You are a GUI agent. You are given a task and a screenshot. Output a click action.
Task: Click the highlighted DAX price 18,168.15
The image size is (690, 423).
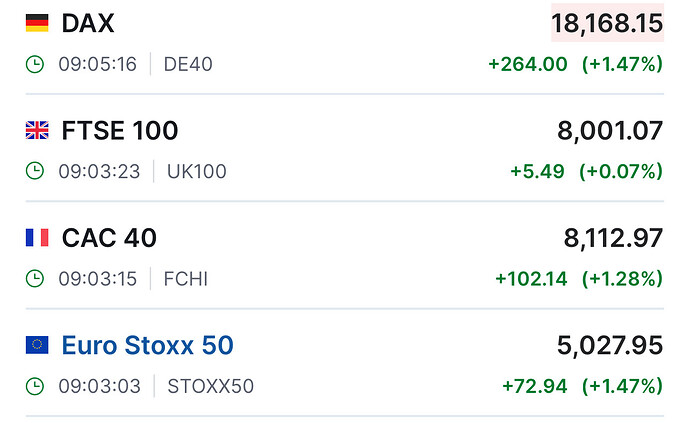pyautogui.click(x=607, y=23)
